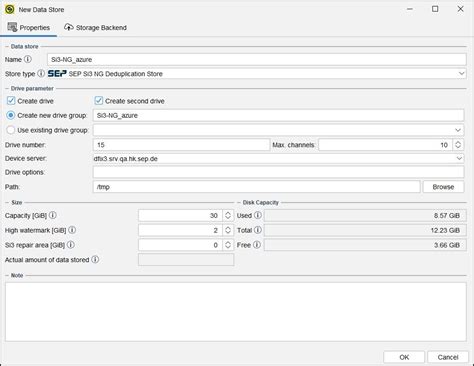
Task: Adjust the High watermark stepper
Action: click(228, 230)
